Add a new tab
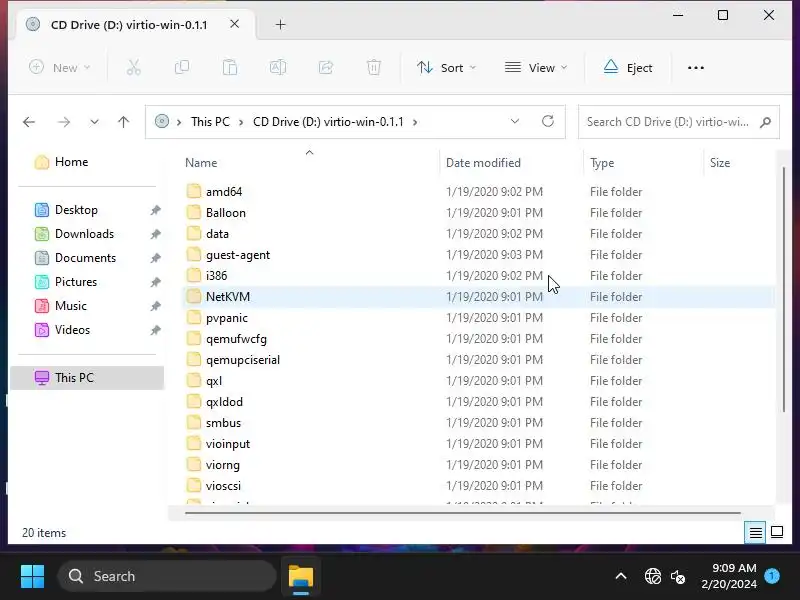Screen dimensions: 800x600 (x=280, y=24)
